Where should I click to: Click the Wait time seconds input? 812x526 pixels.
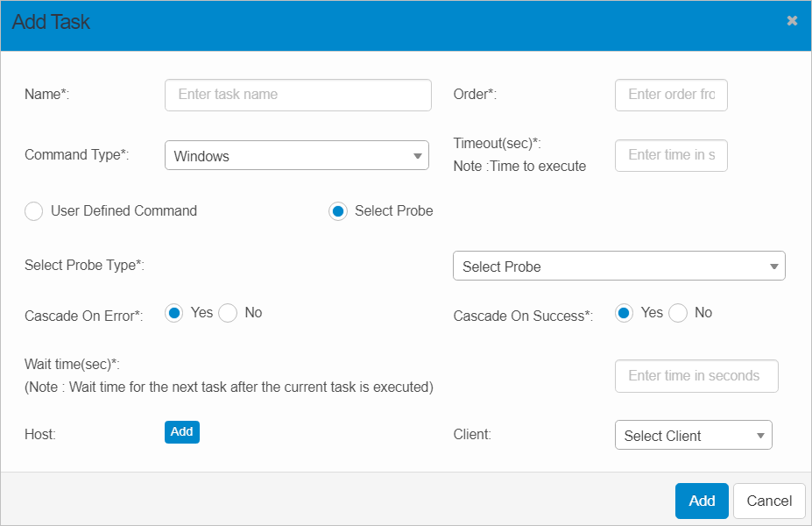click(x=696, y=376)
